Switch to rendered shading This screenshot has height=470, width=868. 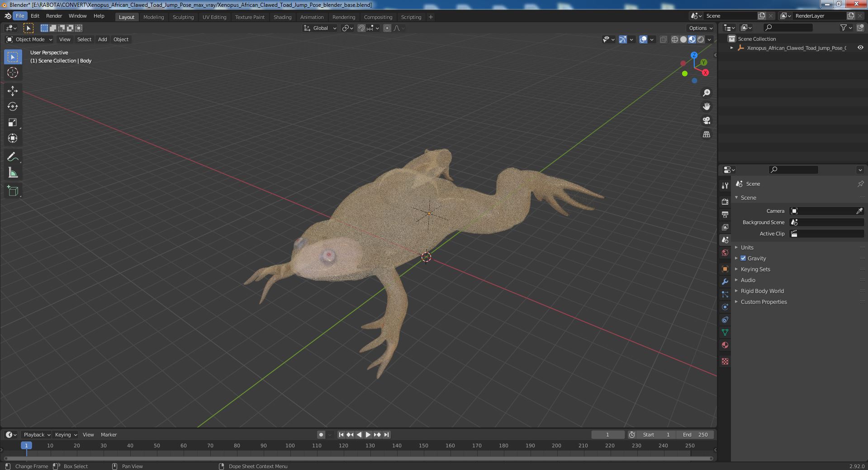(x=701, y=39)
